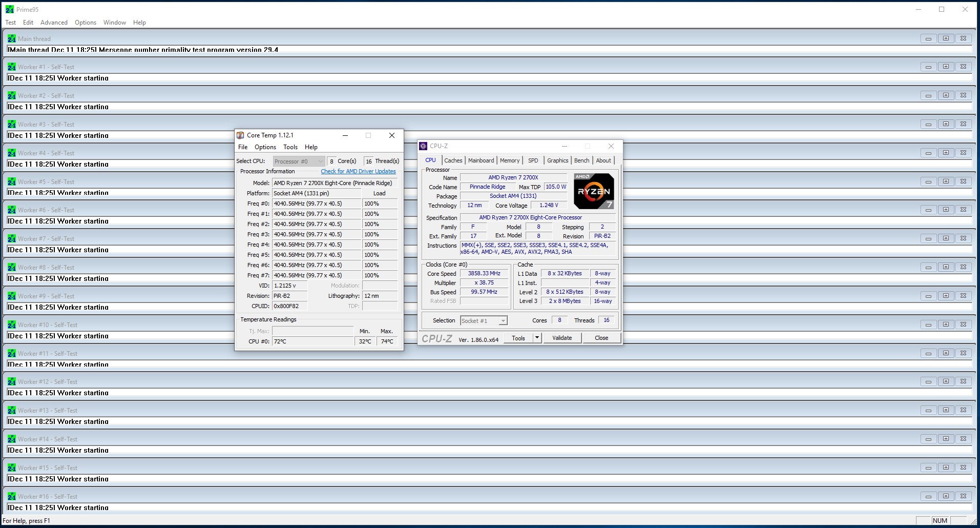Click the Core Temp title bar icon
Viewport: 980px width, 528px height.
coord(240,135)
